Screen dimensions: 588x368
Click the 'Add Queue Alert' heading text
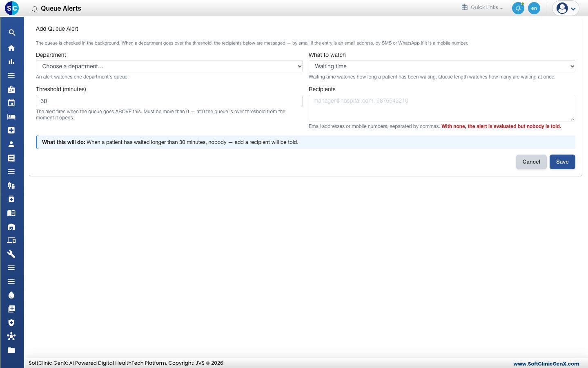[x=57, y=29]
